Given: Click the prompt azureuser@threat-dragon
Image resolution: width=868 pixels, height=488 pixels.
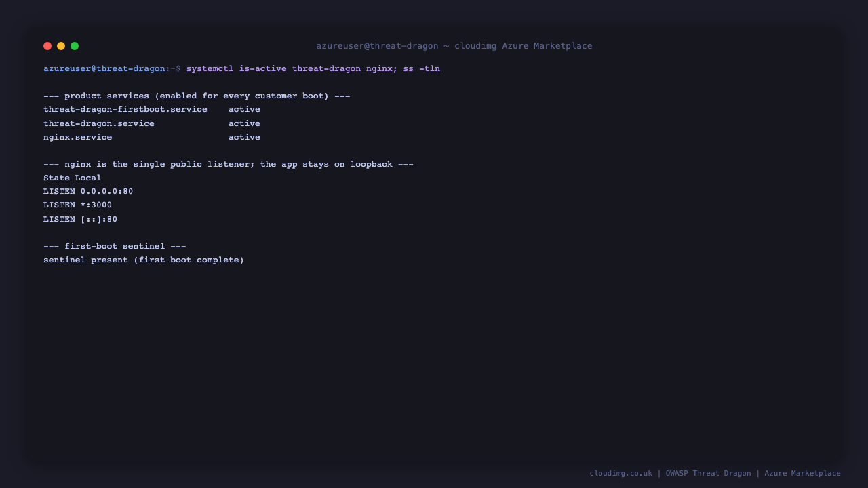Looking at the screenshot, I should tap(104, 68).
